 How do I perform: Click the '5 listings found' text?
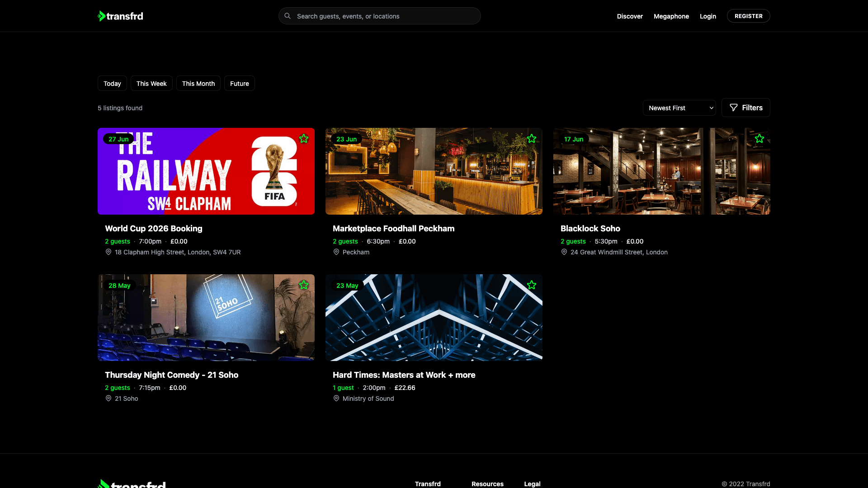tap(120, 108)
